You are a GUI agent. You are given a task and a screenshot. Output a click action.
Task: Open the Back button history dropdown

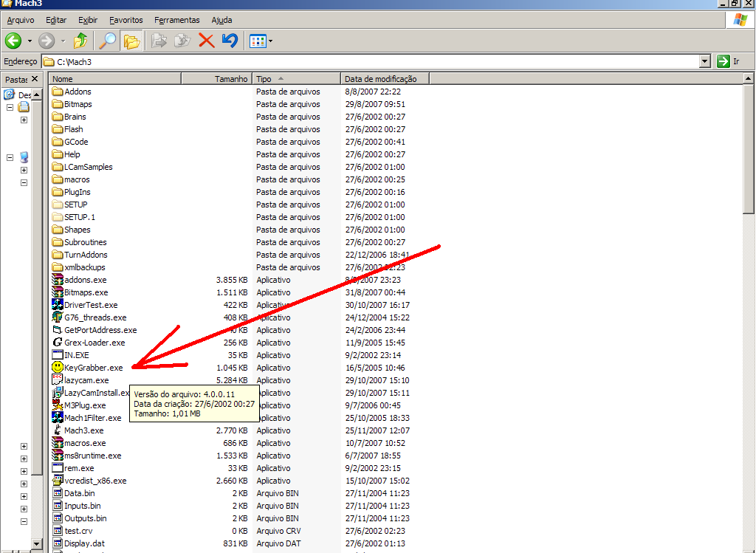[30, 41]
